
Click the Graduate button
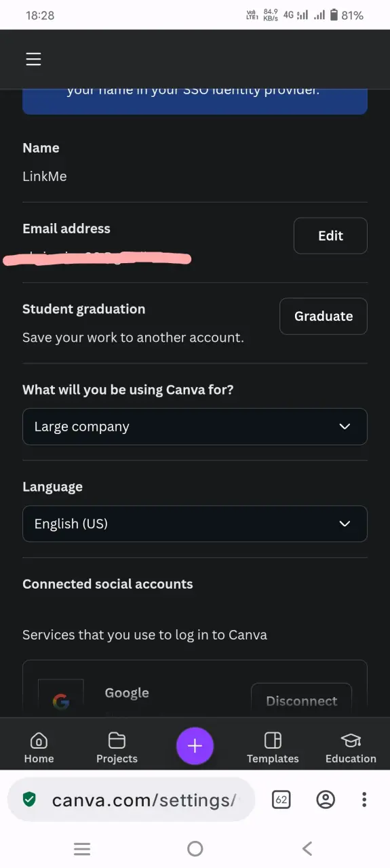324,316
